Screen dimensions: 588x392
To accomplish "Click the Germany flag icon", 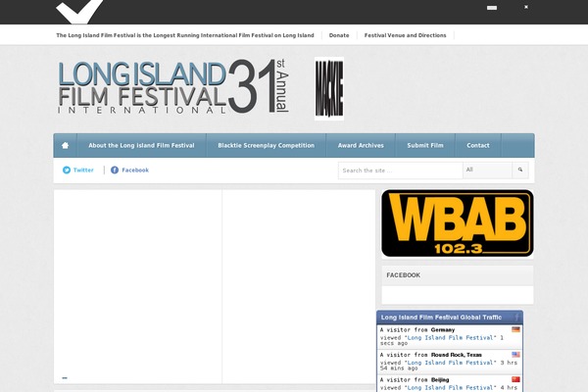I will tap(516, 329).
